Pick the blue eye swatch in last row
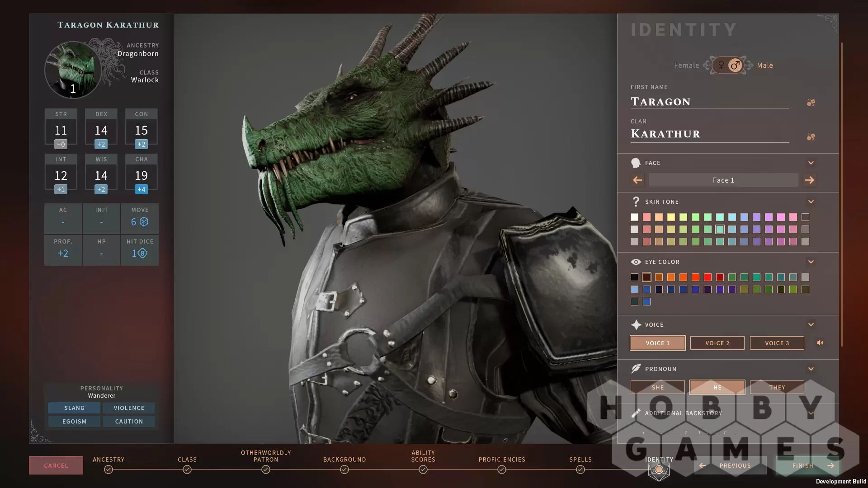868x488 pixels. [x=646, y=302]
